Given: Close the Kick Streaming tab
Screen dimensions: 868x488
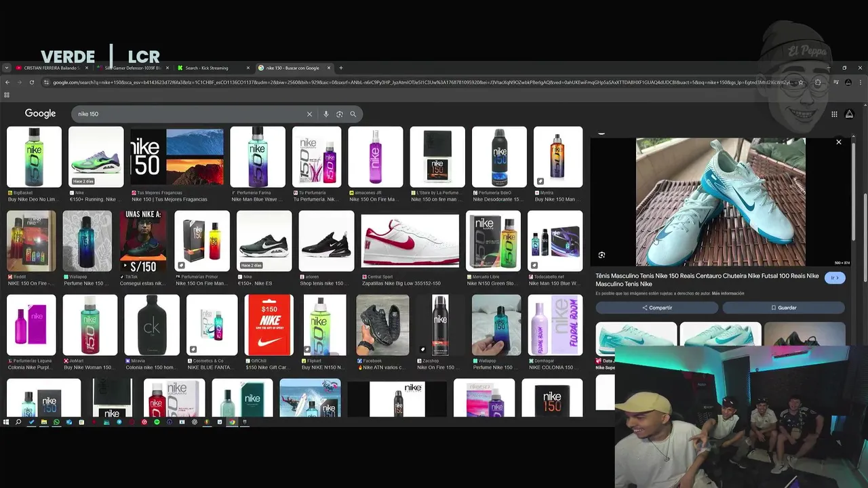Looking at the screenshot, I should [248, 68].
